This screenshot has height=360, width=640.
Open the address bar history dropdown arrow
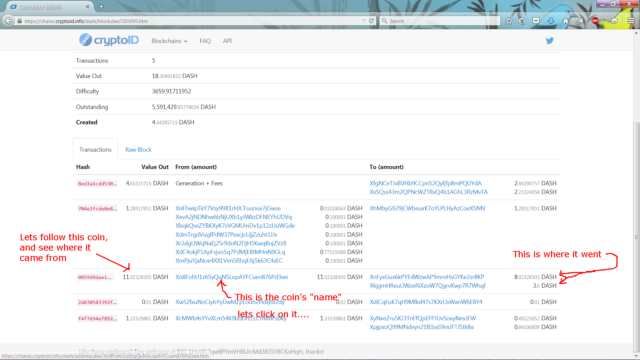pos(364,21)
